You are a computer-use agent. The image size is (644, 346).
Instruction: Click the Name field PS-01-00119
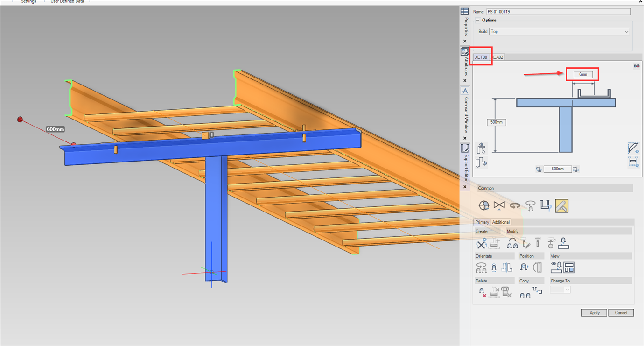558,12
